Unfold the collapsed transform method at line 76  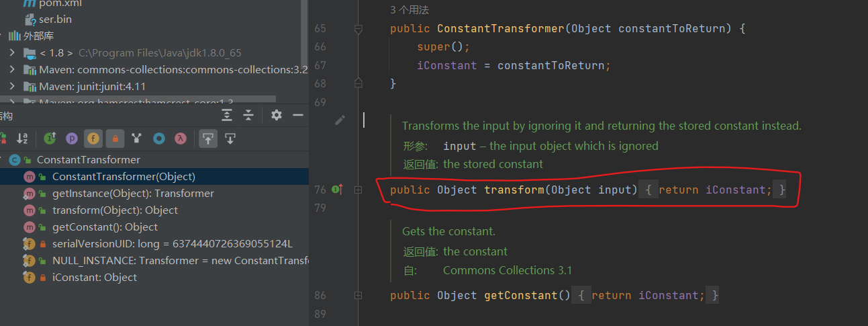[358, 190]
